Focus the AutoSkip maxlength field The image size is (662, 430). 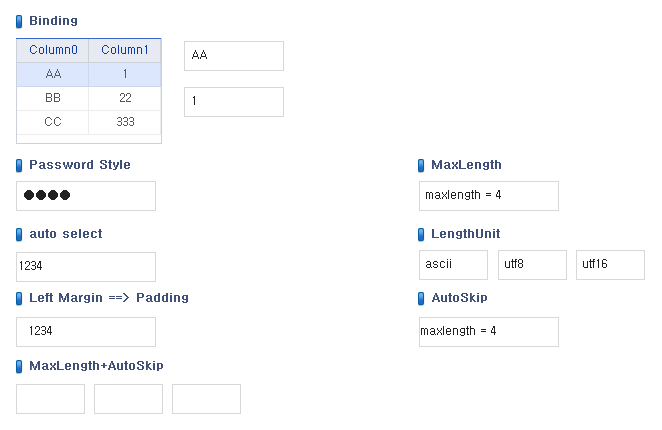click(489, 332)
